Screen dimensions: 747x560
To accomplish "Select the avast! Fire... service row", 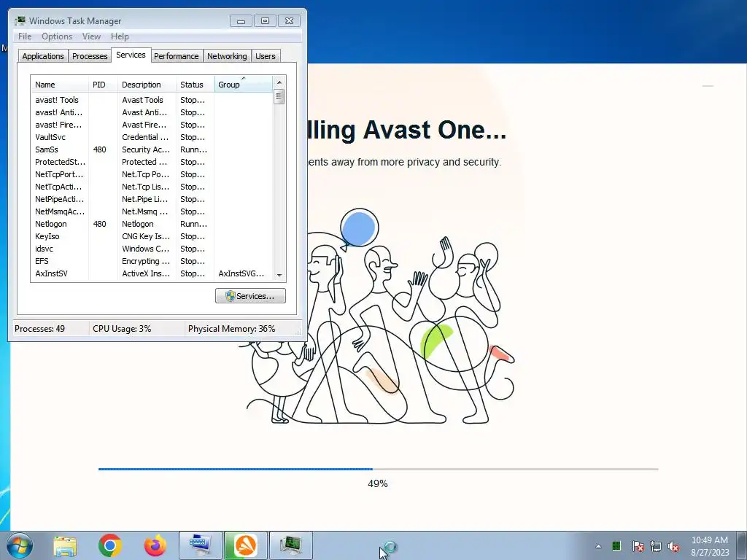I will tap(152, 125).
